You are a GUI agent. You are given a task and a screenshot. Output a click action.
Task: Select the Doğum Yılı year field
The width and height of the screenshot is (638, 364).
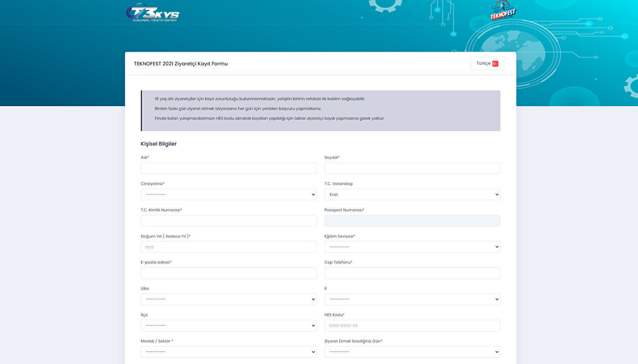pos(229,247)
